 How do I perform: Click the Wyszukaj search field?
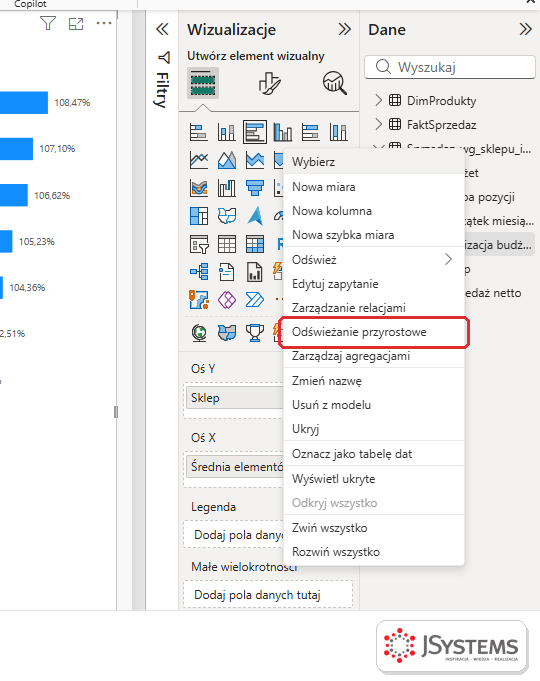450,67
